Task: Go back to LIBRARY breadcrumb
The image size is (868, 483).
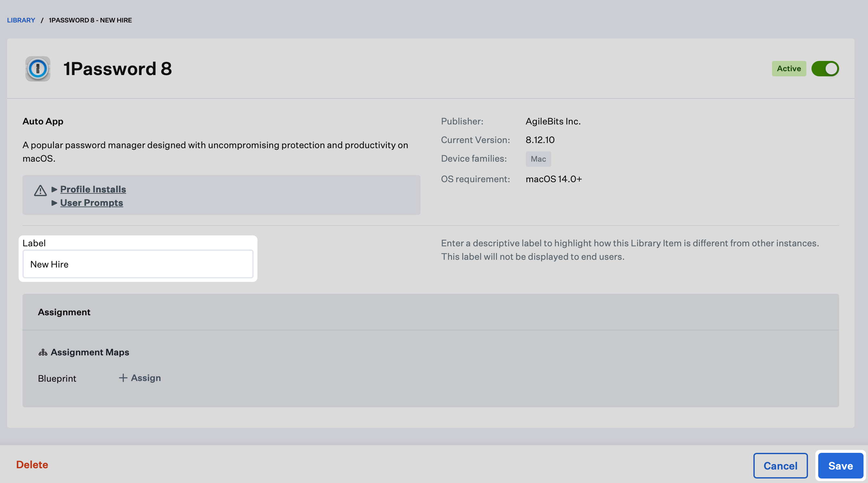Action: [21, 20]
